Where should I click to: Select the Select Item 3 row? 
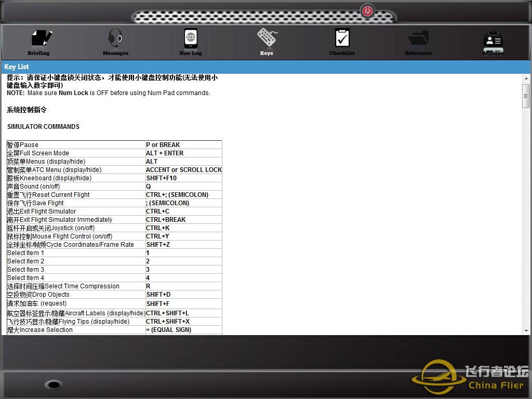click(x=114, y=270)
